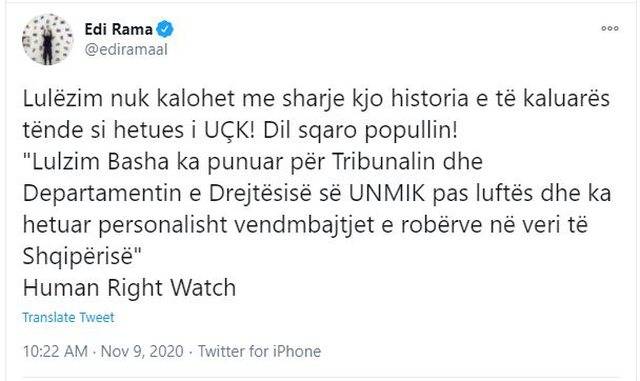
Task: Open the @ediramaal handle link
Action: coord(126,49)
